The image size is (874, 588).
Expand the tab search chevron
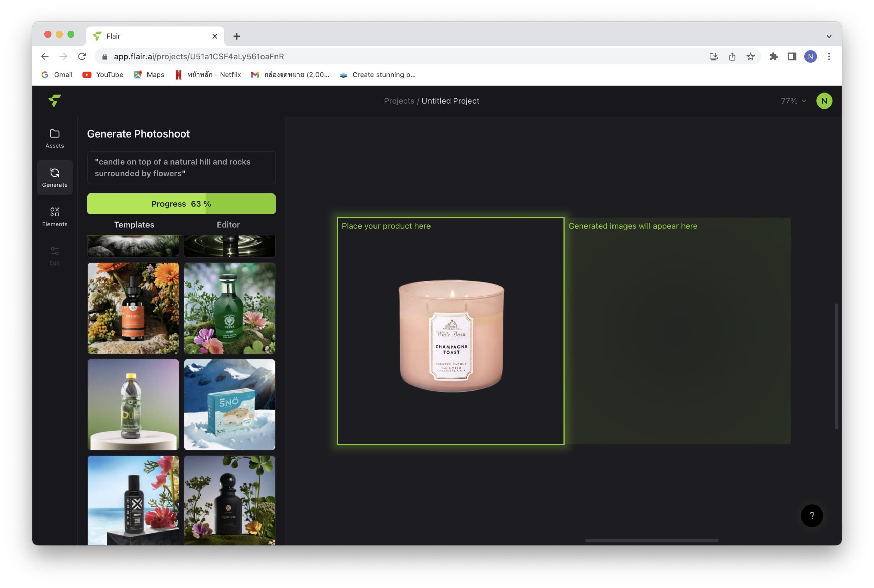pyautogui.click(x=829, y=37)
